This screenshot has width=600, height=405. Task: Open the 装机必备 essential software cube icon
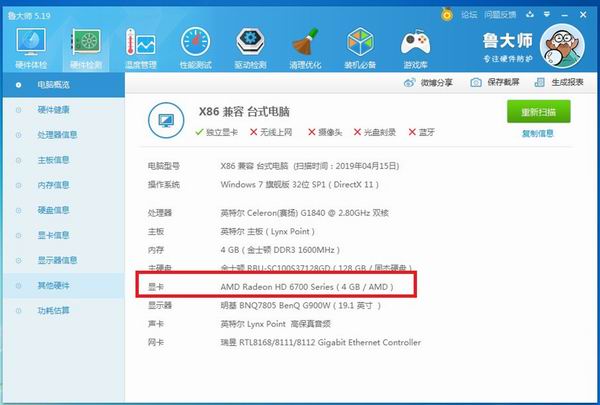coord(360,49)
